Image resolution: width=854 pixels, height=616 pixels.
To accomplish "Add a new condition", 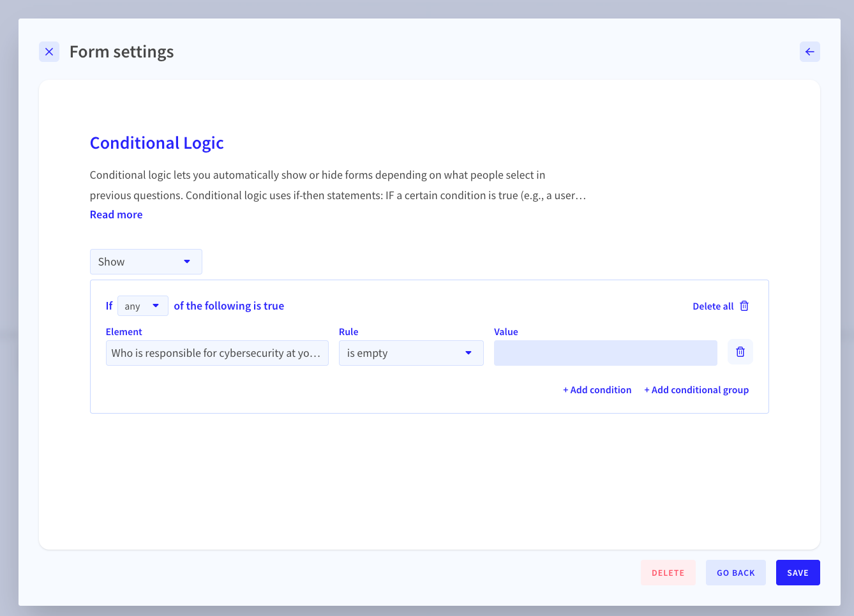I will (x=597, y=389).
